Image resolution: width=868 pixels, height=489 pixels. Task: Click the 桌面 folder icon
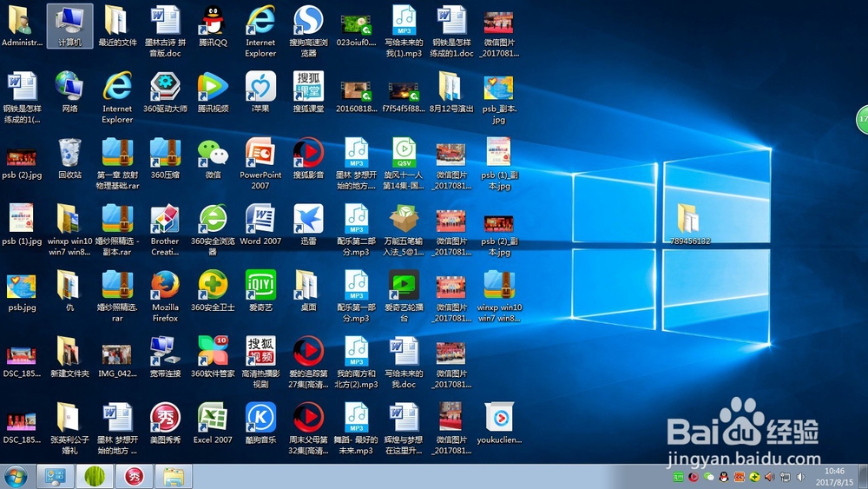click(x=308, y=291)
